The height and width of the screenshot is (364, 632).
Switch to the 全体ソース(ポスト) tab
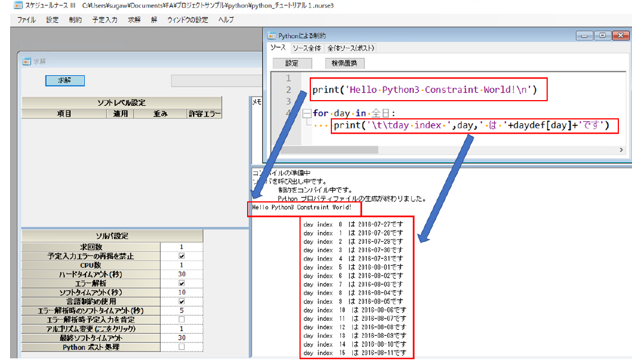click(351, 48)
